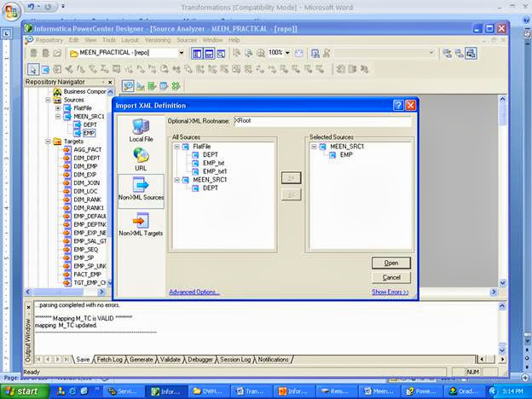Click Repository Navigator horizontal scrollbar right arrow

point(101,292)
